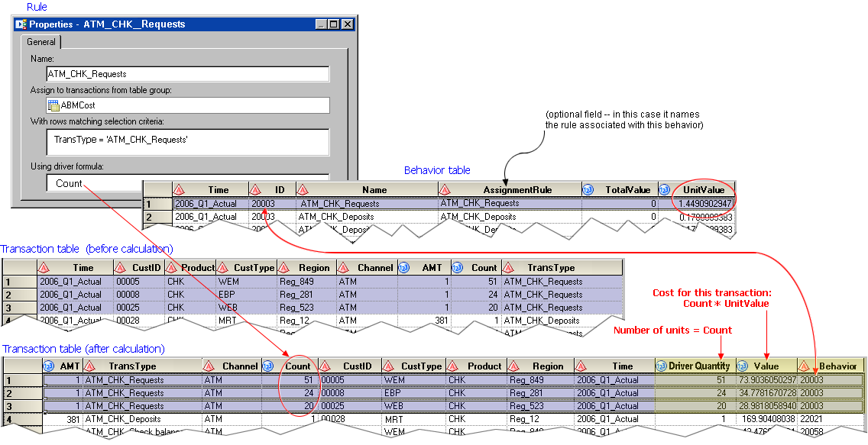Click the icon beside Driver Quantity header

click(662, 366)
